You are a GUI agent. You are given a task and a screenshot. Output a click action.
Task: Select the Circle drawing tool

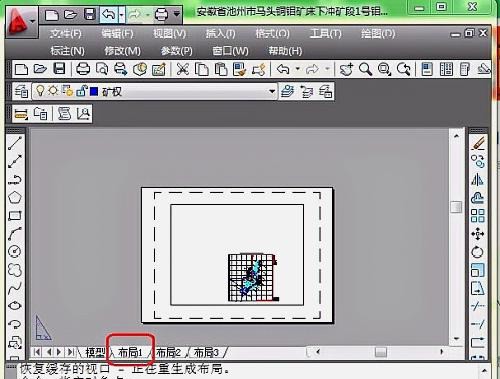point(15,251)
